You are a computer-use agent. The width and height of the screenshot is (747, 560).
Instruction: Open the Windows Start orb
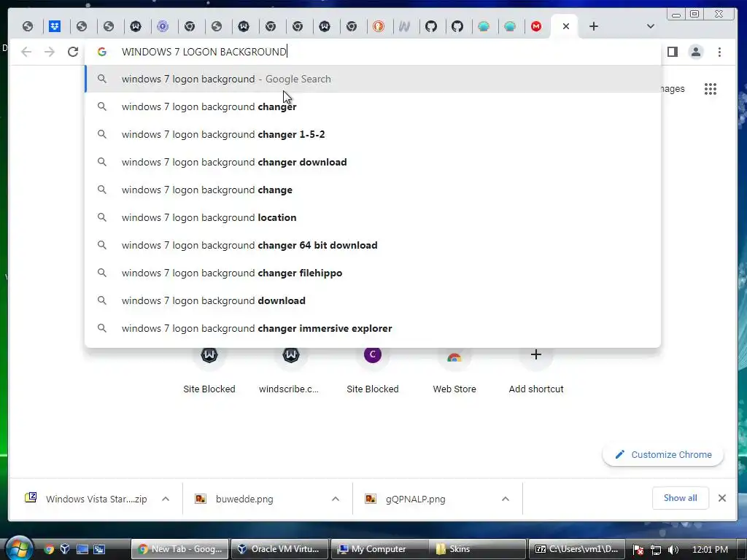point(18,548)
